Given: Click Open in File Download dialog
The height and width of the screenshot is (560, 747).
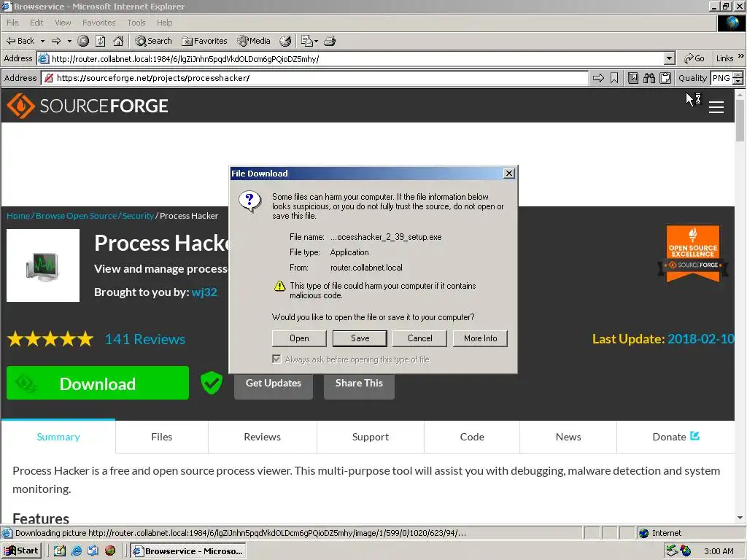Looking at the screenshot, I should pos(299,338).
